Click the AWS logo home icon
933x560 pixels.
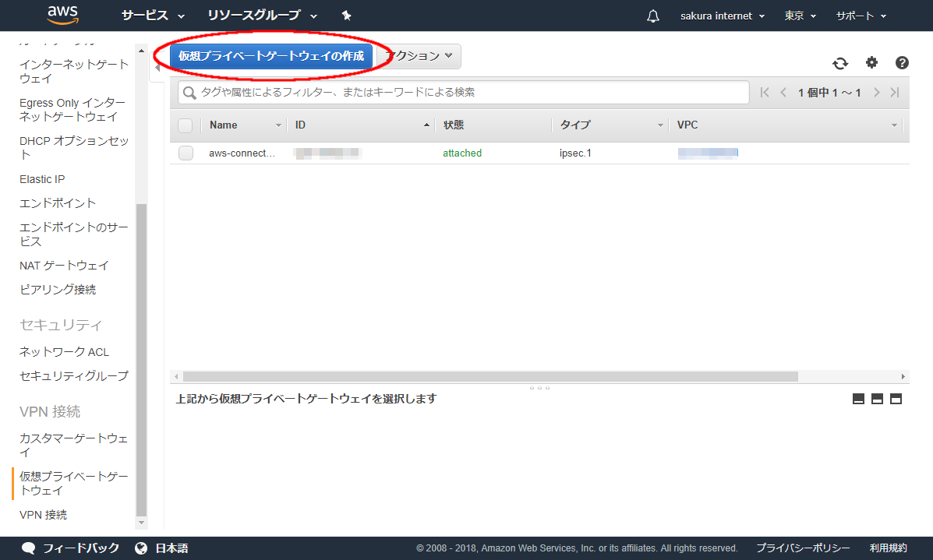click(x=62, y=15)
